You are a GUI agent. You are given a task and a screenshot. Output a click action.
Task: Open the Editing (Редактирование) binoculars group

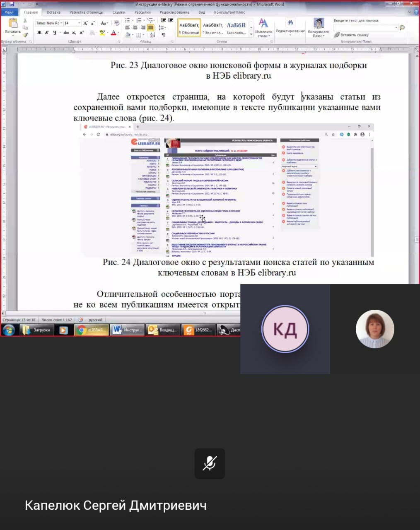coord(290,22)
